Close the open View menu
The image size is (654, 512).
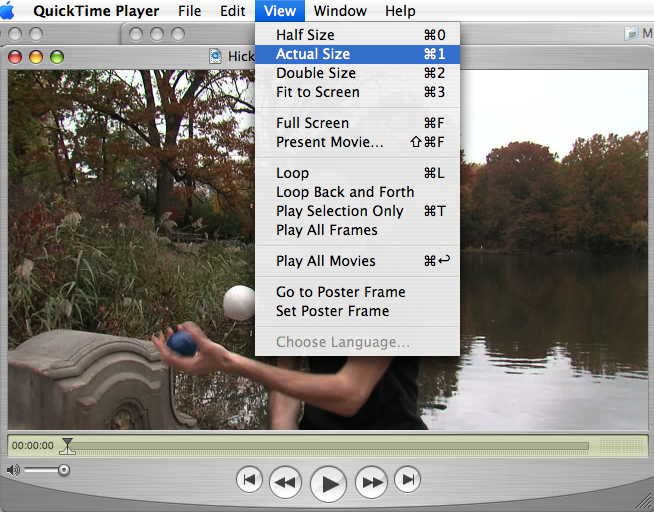(x=280, y=11)
